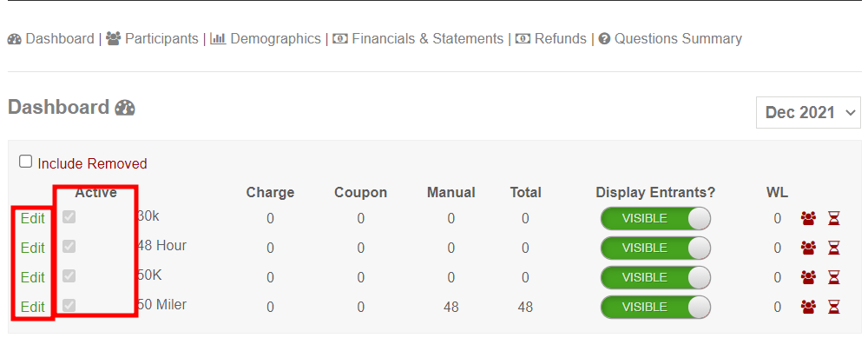
Task: Go to Financials & Statements
Action: pyautogui.click(x=418, y=39)
